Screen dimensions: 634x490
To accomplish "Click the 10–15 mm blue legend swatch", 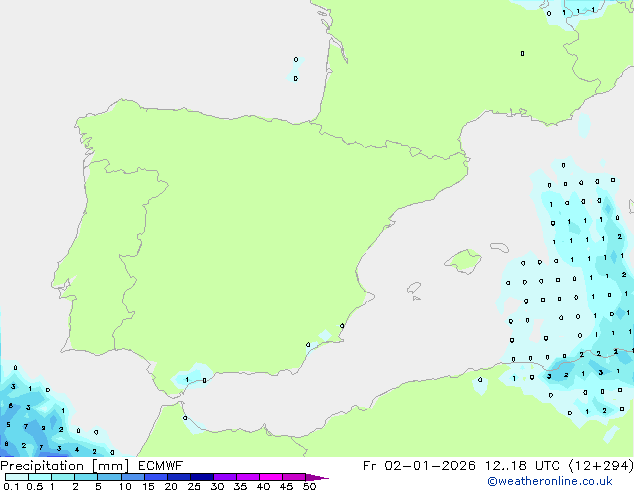I will pos(133,477).
